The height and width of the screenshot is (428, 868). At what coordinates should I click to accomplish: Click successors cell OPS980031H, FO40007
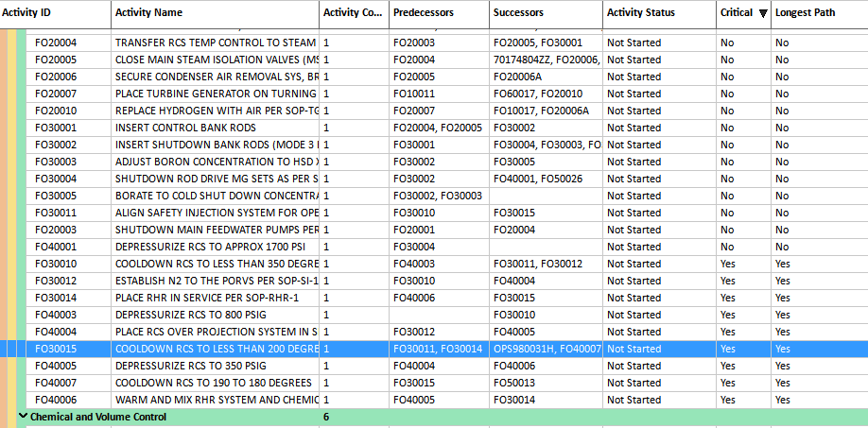pyautogui.click(x=547, y=349)
